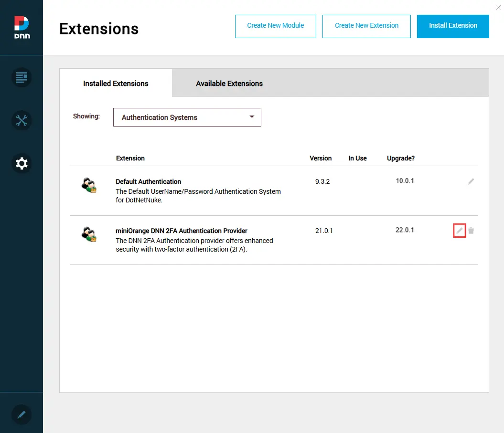The width and height of the screenshot is (504, 433).
Task: Edit the miniOrange DNN 2FA extension
Action: pos(459,231)
